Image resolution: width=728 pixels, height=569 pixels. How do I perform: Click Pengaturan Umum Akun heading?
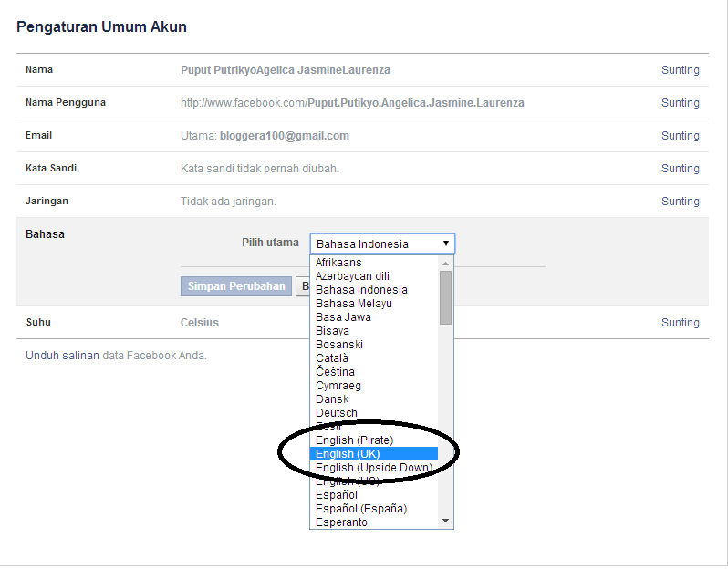(x=101, y=27)
